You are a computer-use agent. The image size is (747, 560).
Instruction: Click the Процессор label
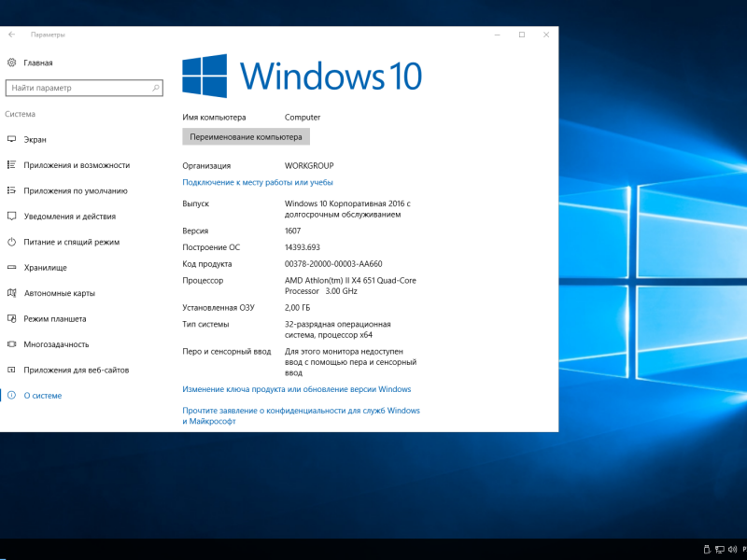point(203,281)
